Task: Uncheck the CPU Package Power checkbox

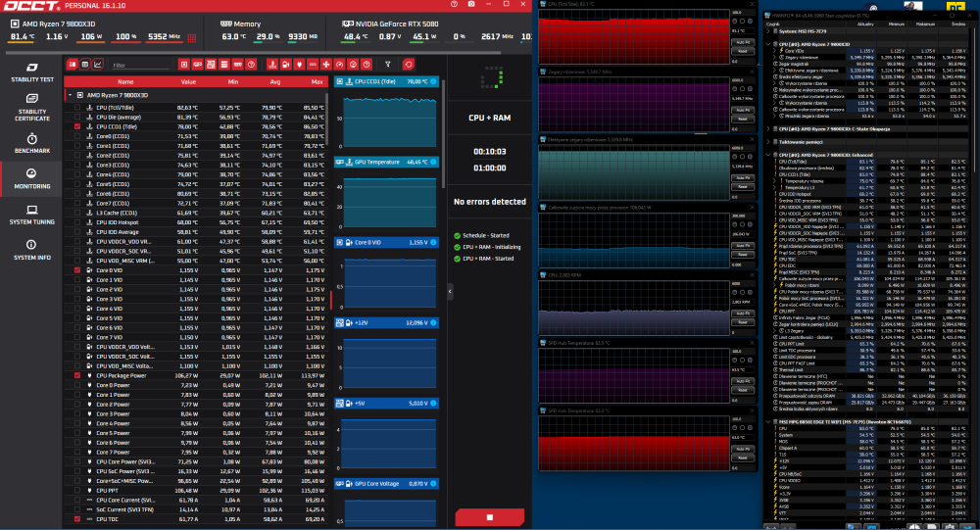Action: click(x=77, y=375)
